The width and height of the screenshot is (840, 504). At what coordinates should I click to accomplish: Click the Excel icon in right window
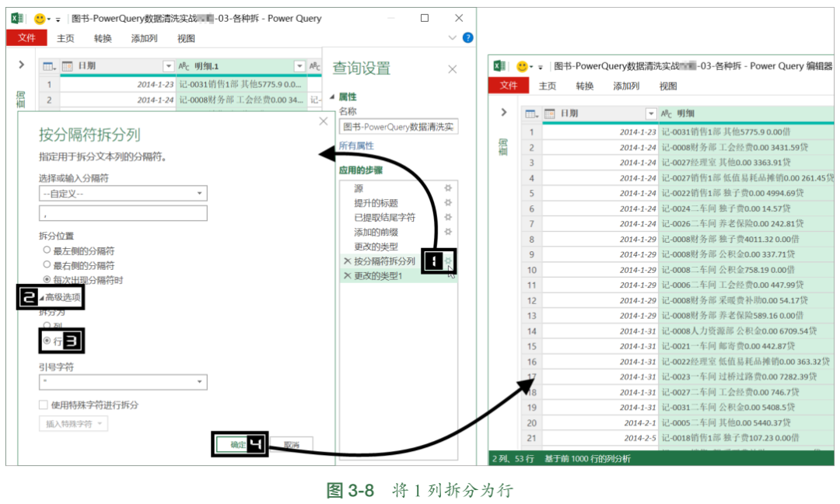tap(499, 66)
